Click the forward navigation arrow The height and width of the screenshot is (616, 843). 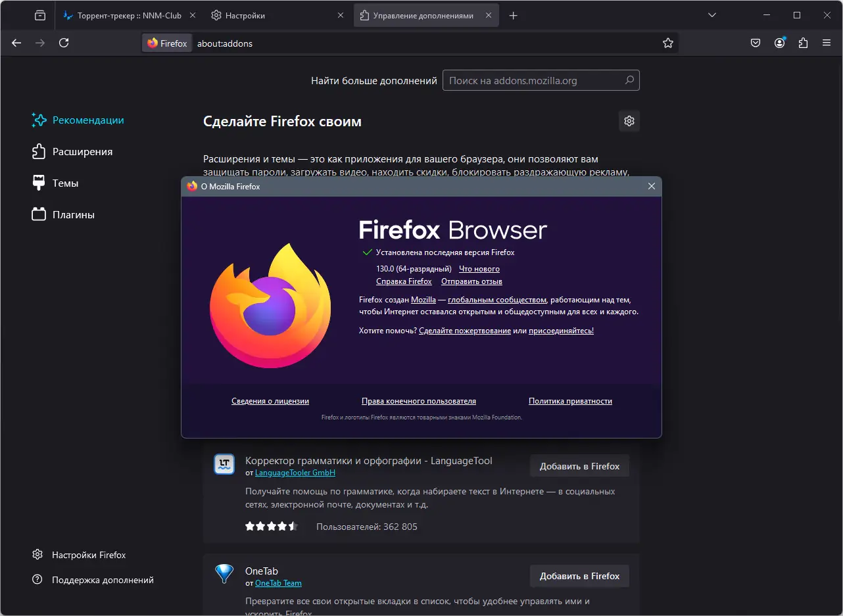[x=40, y=43]
